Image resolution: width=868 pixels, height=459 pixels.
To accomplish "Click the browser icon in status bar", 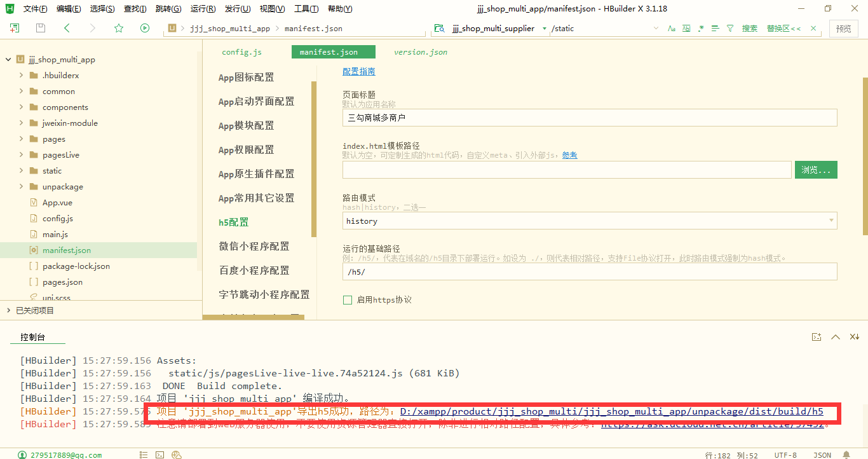I will 177,455.
